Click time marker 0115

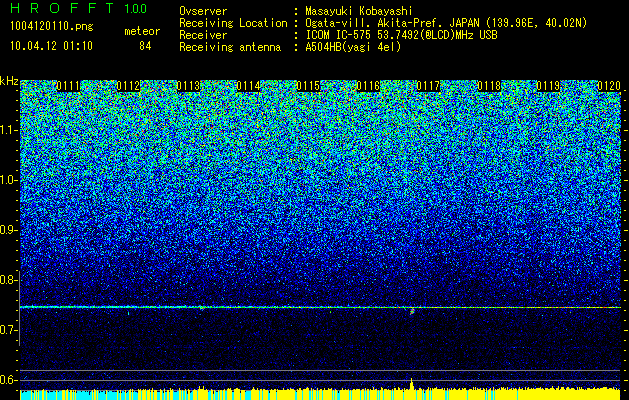coord(308,86)
